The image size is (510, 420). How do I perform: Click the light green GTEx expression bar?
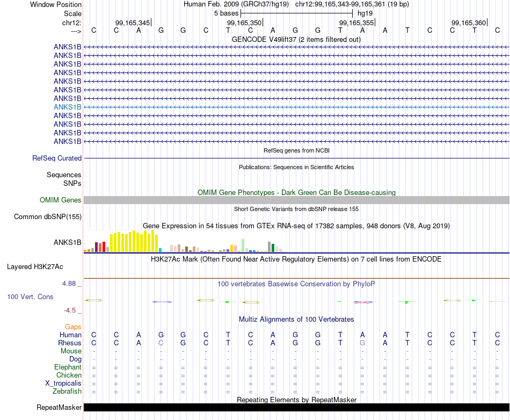tap(243, 245)
